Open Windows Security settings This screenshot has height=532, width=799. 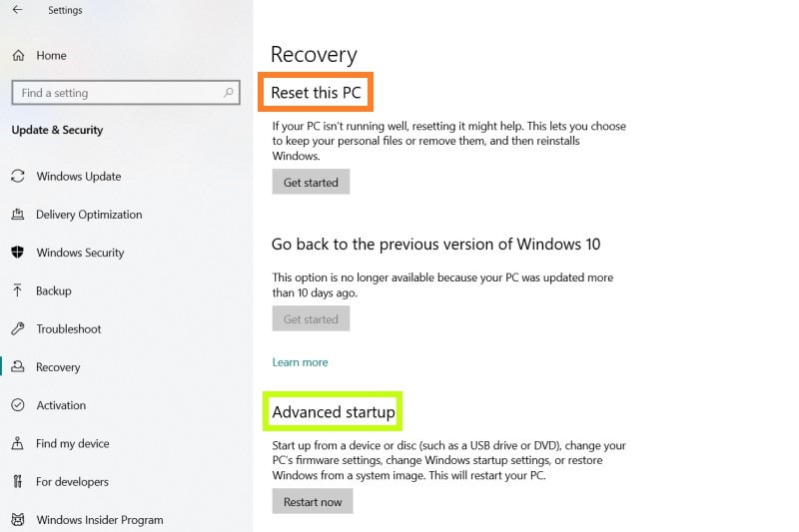pyautogui.click(x=80, y=253)
